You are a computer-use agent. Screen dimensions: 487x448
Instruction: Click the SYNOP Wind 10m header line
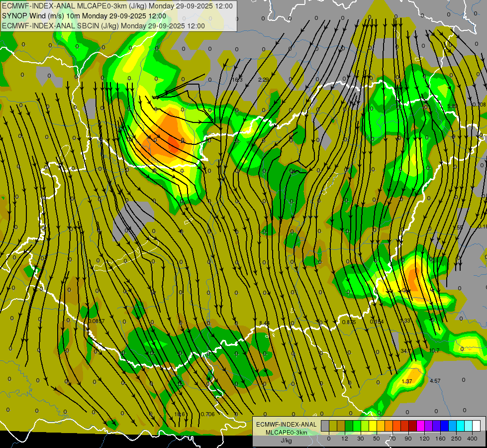click(84, 16)
